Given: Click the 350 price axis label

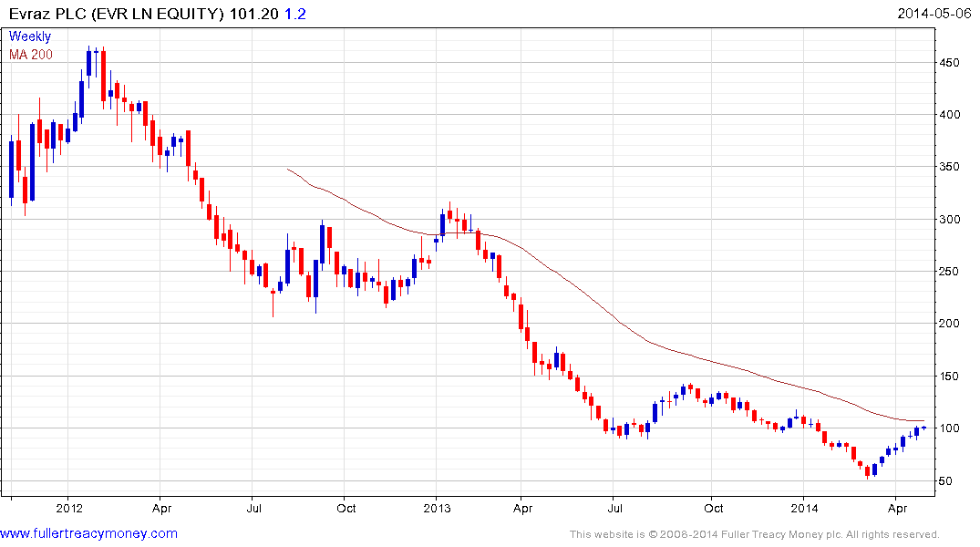Looking at the screenshot, I should tap(950, 167).
